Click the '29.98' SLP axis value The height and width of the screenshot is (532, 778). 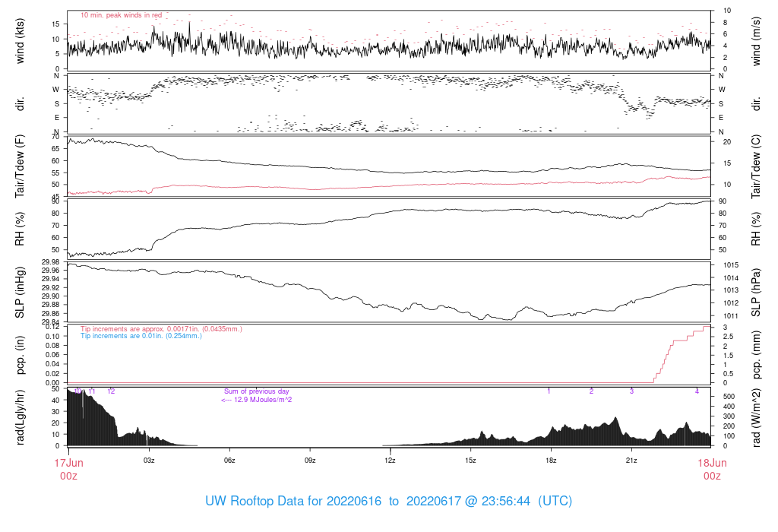point(51,262)
